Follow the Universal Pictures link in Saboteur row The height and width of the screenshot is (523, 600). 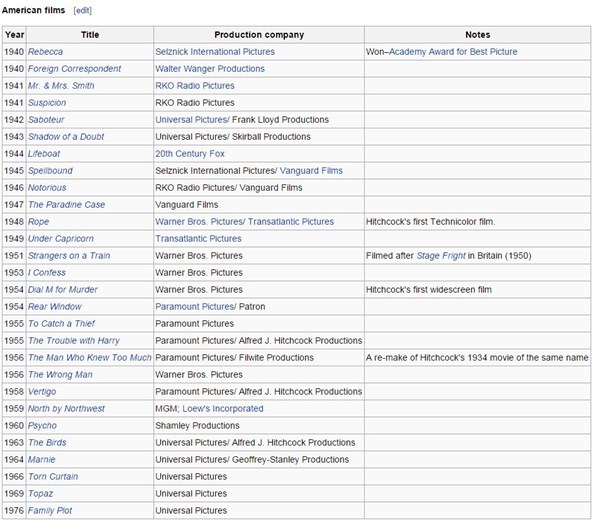click(x=192, y=120)
